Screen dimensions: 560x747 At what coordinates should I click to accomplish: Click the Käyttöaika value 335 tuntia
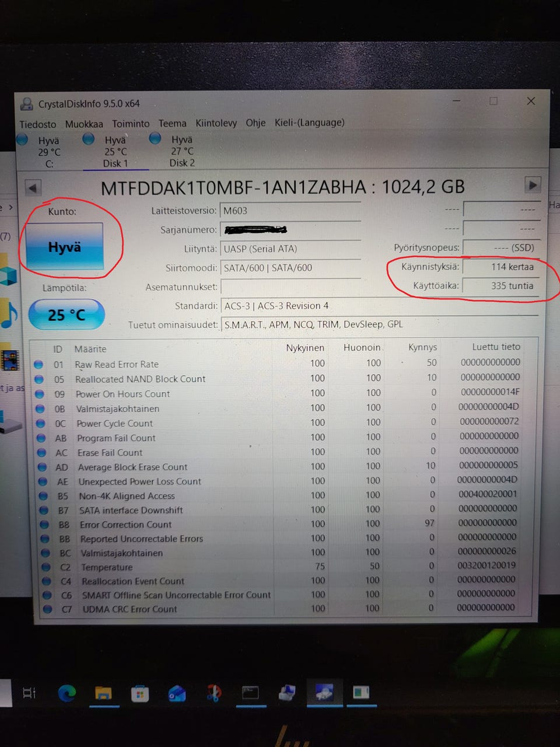point(501,285)
